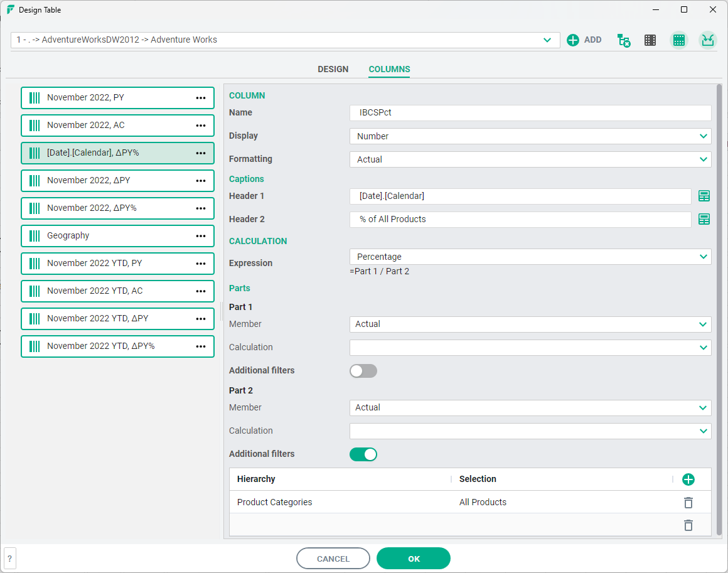Open the Expression dropdown showing Percentage
The height and width of the screenshot is (573, 728).
point(530,257)
